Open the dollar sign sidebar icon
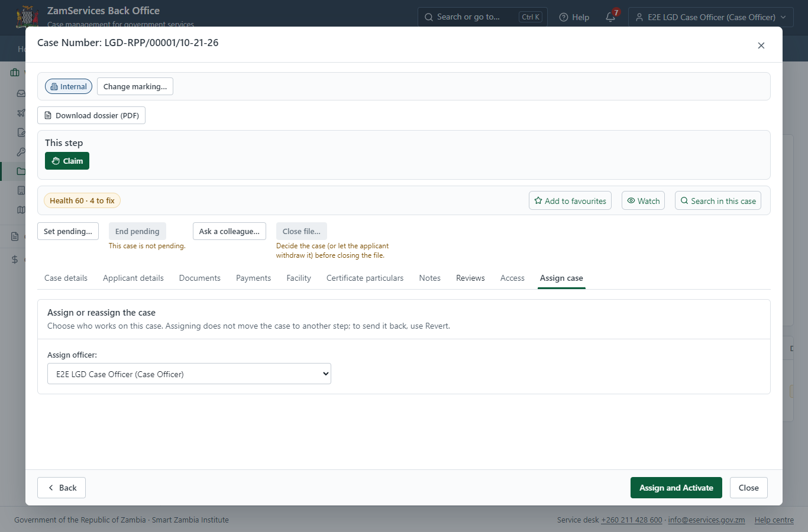Viewport: 808px width, 532px height. point(15,259)
